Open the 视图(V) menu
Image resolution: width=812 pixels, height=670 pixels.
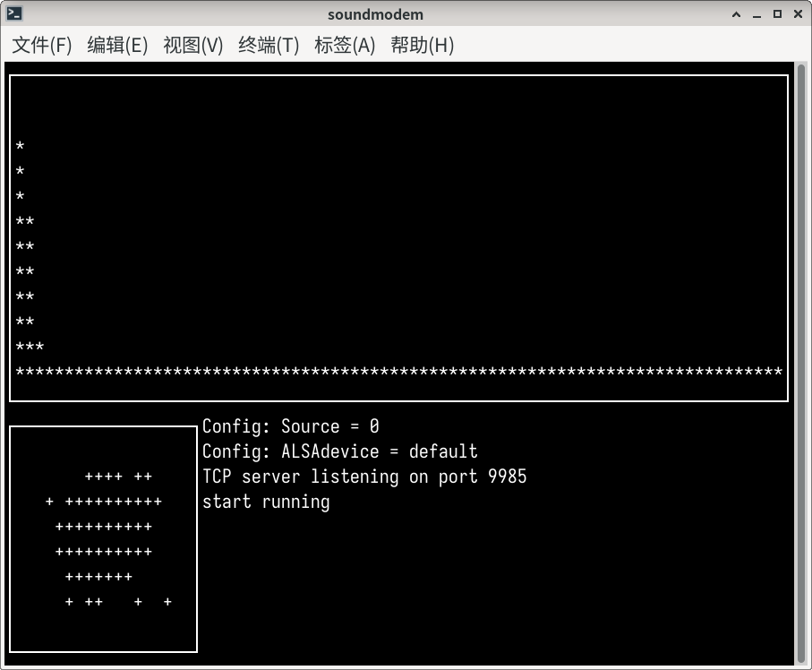point(193,45)
